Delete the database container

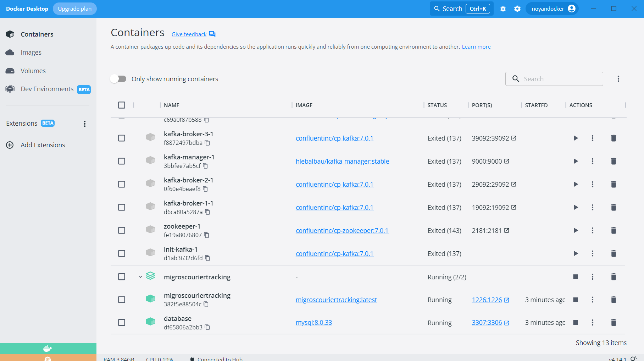tap(614, 322)
